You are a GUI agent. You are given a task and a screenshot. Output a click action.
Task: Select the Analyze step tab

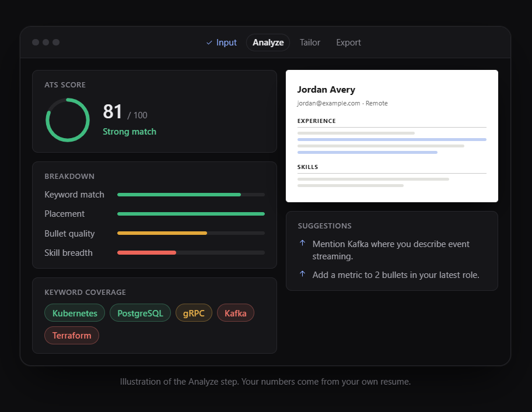tap(268, 43)
